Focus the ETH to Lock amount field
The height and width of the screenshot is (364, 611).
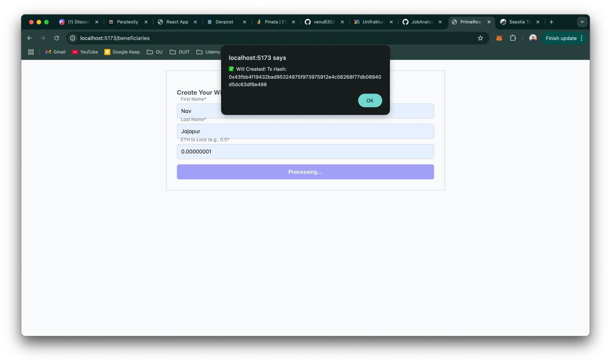(x=305, y=152)
